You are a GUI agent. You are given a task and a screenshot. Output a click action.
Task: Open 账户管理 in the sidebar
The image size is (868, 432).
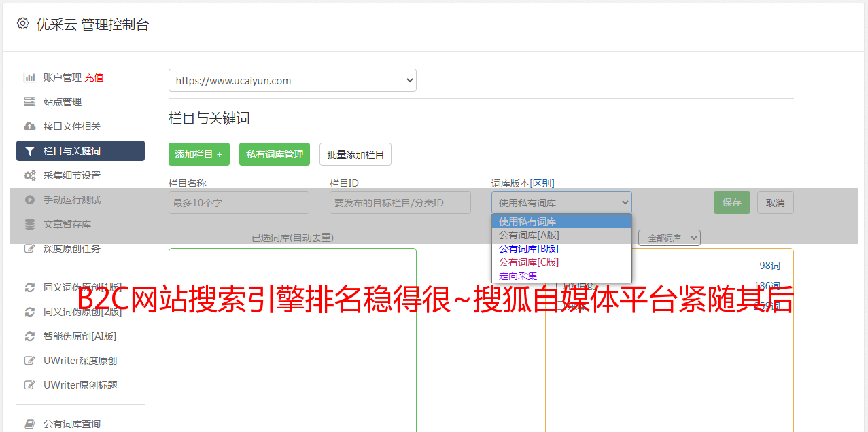pos(63,77)
